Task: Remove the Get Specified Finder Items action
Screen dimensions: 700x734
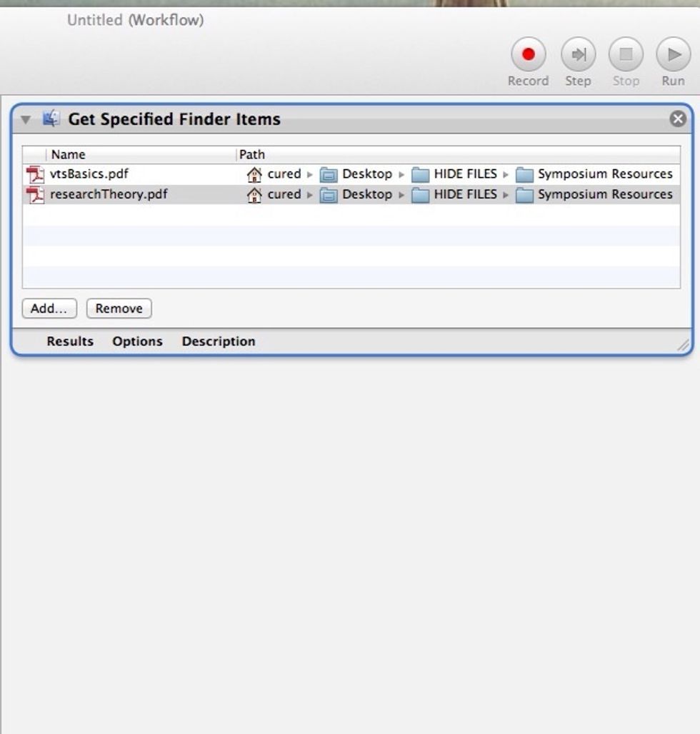Action: [x=678, y=119]
